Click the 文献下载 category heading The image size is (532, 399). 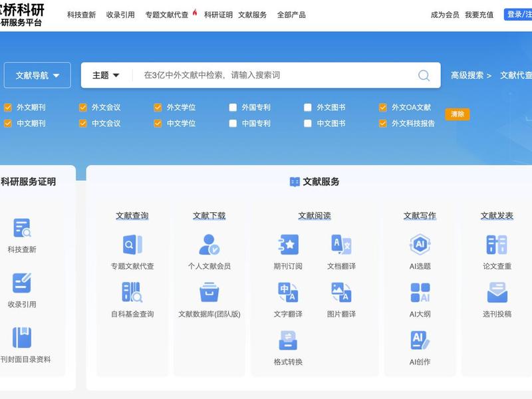coord(209,215)
